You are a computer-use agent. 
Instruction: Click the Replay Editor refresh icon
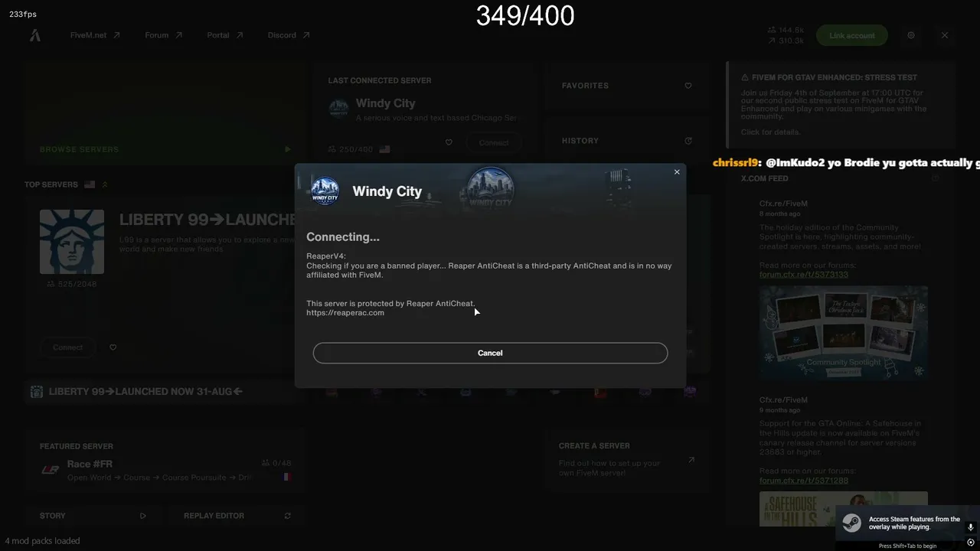(288, 516)
